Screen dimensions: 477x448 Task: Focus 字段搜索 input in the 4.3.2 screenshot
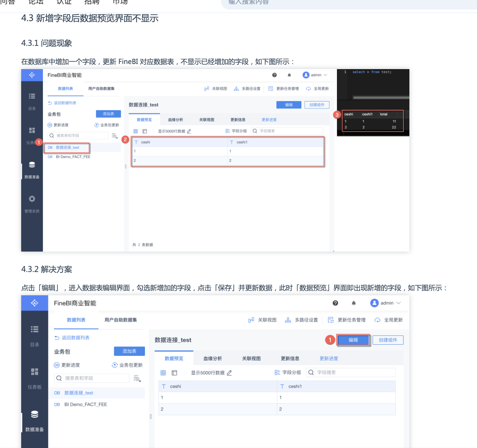351,372
